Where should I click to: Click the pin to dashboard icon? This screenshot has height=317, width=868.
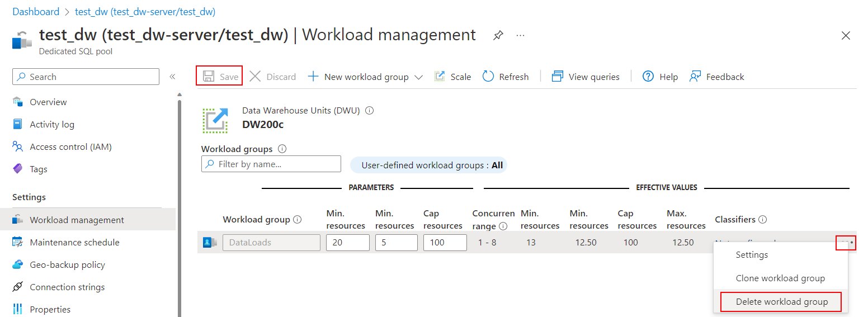coord(498,35)
